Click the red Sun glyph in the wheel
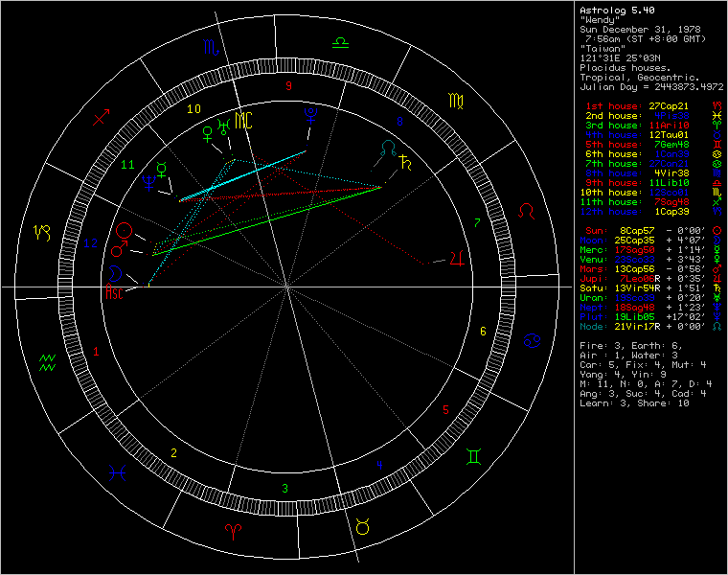The height and width of the screenshot is (575, 728). click(x=123, y=230)
